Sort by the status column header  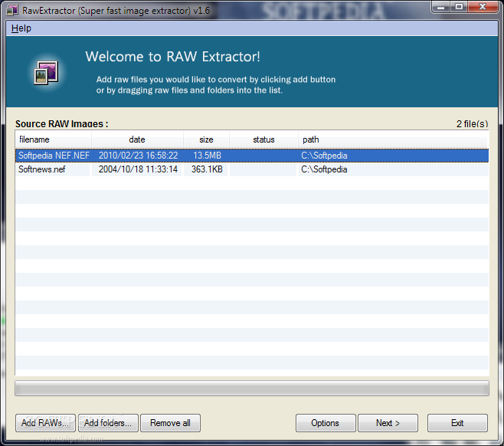pos(264,139)
